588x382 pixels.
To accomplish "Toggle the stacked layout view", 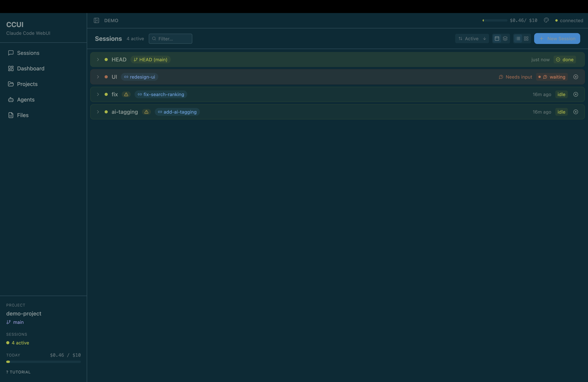I will pyautogui.click(x=506, y=39).
